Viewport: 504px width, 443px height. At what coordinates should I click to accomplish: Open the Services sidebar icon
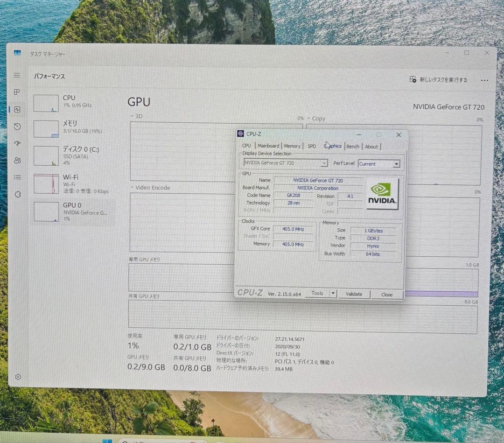pos(17,194)
